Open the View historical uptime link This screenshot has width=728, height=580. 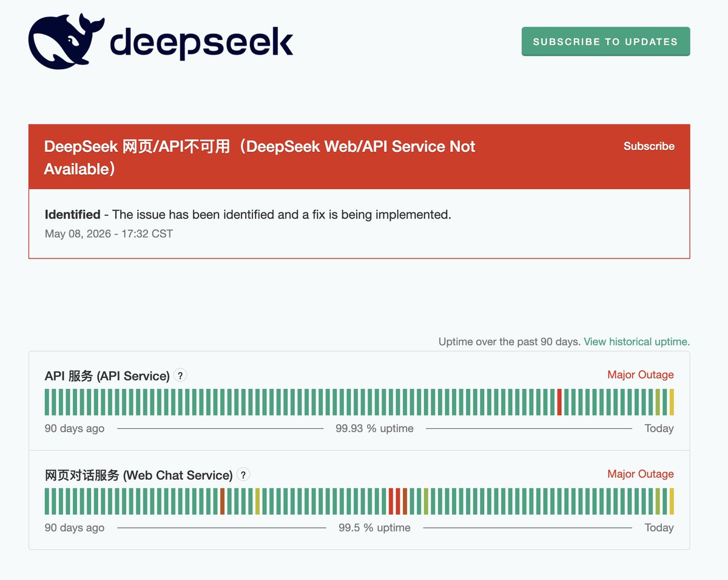(636, 342)
